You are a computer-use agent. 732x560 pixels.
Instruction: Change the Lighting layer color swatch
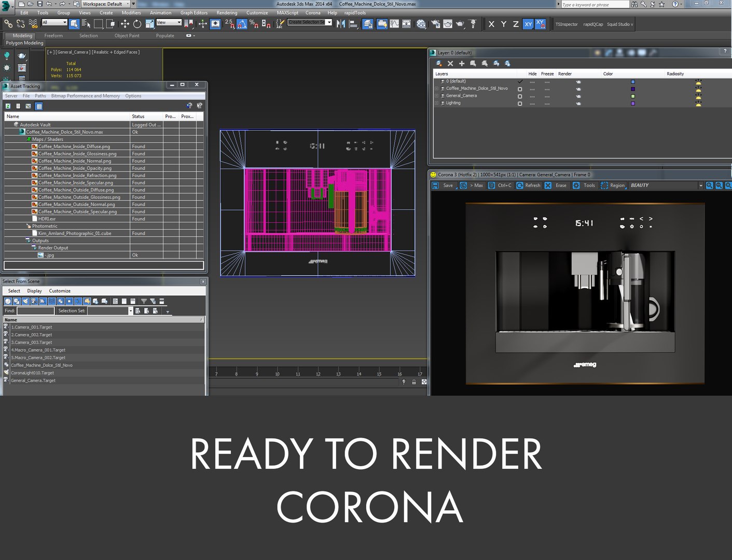633,104
